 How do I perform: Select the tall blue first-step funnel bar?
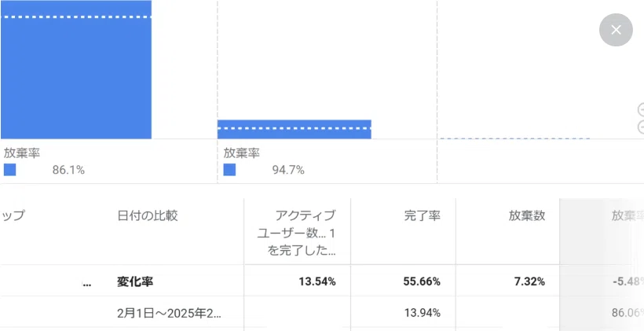(x=76, y=69)
